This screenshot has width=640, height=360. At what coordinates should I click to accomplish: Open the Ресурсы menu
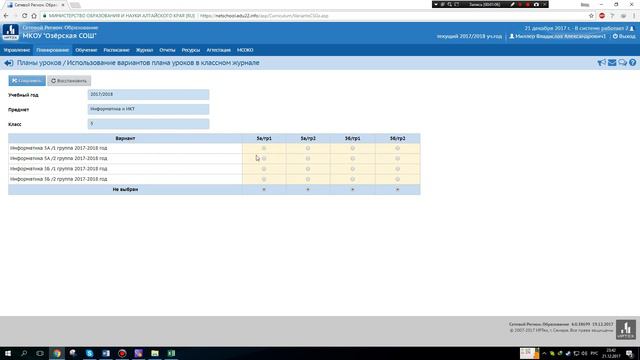191,50
